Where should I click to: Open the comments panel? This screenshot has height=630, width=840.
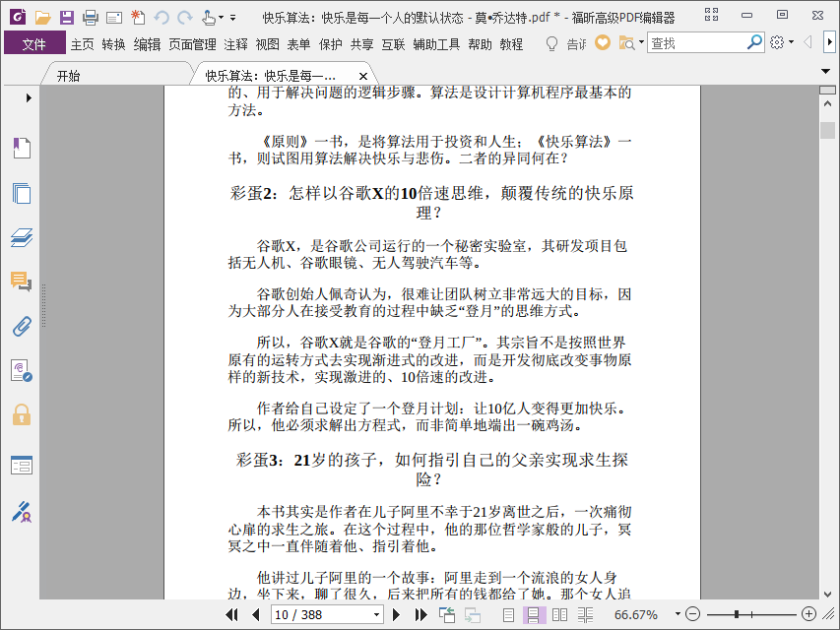click(22, 282)
